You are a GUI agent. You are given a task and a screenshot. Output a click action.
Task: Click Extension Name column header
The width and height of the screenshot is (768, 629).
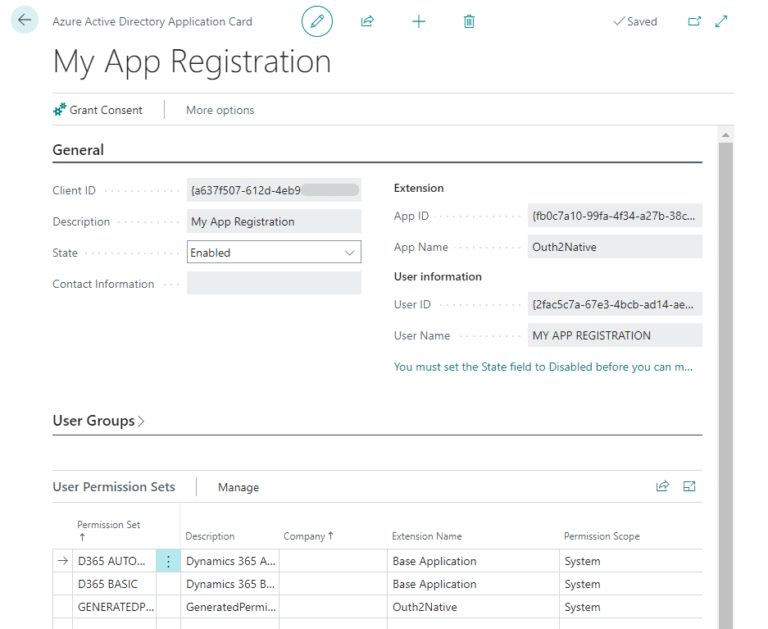pos(427,536)
